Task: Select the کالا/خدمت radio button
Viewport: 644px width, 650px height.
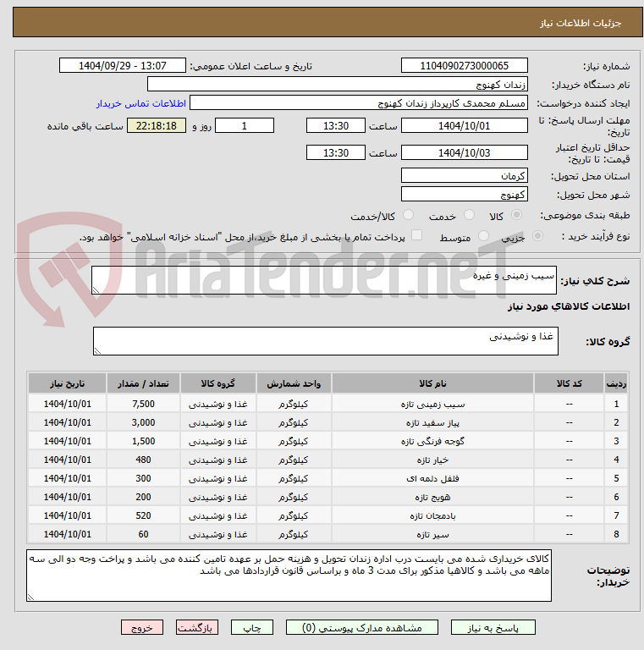Action: [x=408, y=215]
